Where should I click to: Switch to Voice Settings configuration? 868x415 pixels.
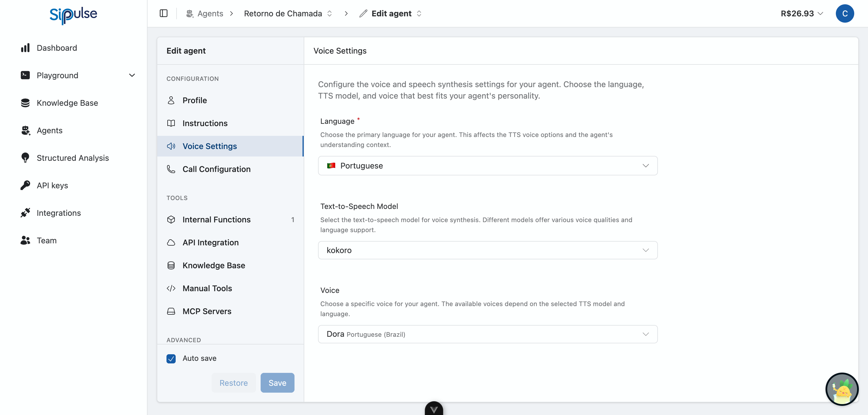pos(210,146)
